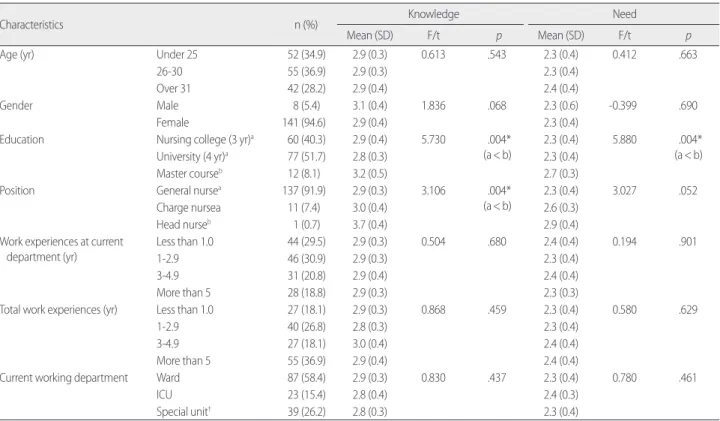Select the '12 (8.1)' count cell
Image resolution: width=720 pixels, height=421 pixels.
coord(306,174)
